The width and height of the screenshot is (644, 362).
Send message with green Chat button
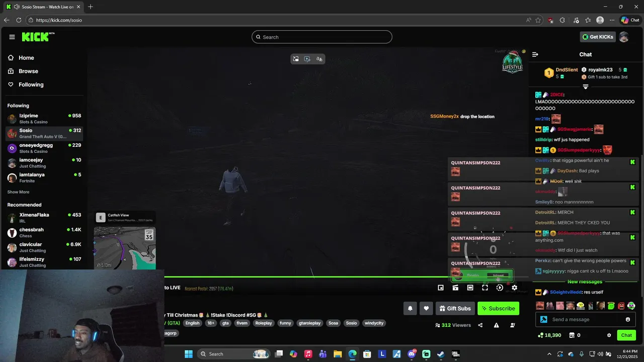click(x=626, y=335)
